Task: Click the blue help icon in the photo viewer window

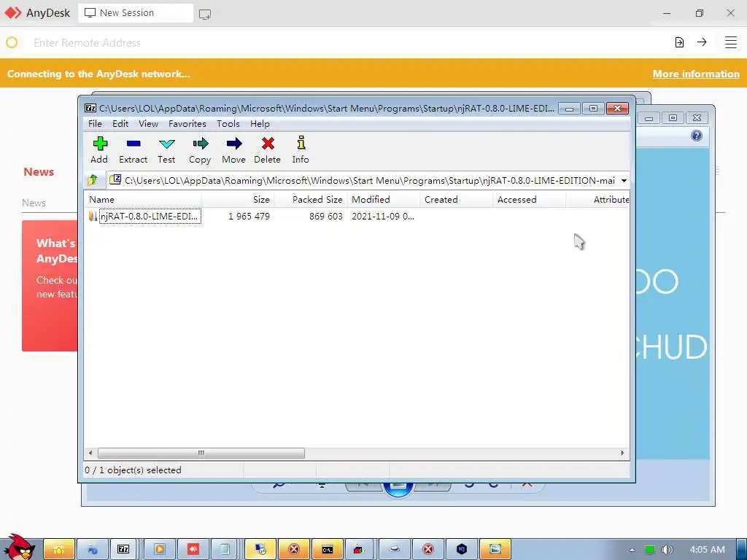Action: (696, 136)
